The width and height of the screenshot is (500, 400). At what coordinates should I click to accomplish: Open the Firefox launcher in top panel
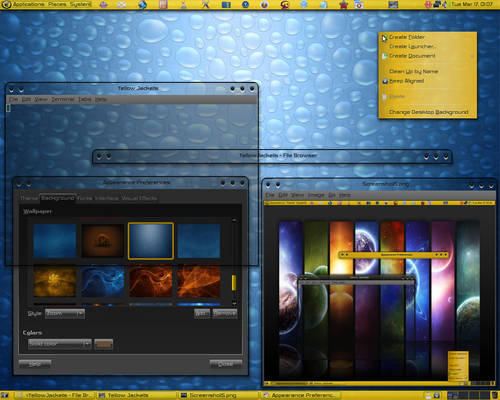tap(264, 5)
